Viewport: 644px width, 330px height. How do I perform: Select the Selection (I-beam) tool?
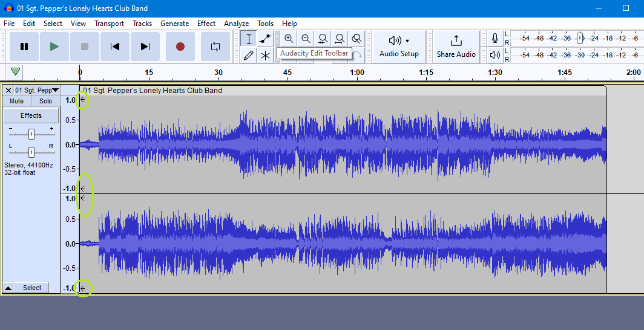pos(249,39)
